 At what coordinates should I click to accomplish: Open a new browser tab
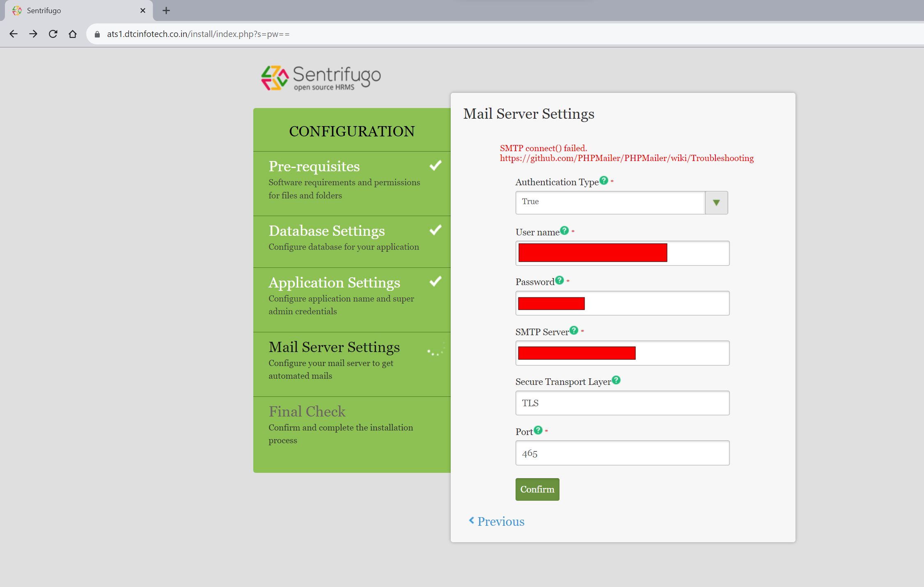(166, 11)
